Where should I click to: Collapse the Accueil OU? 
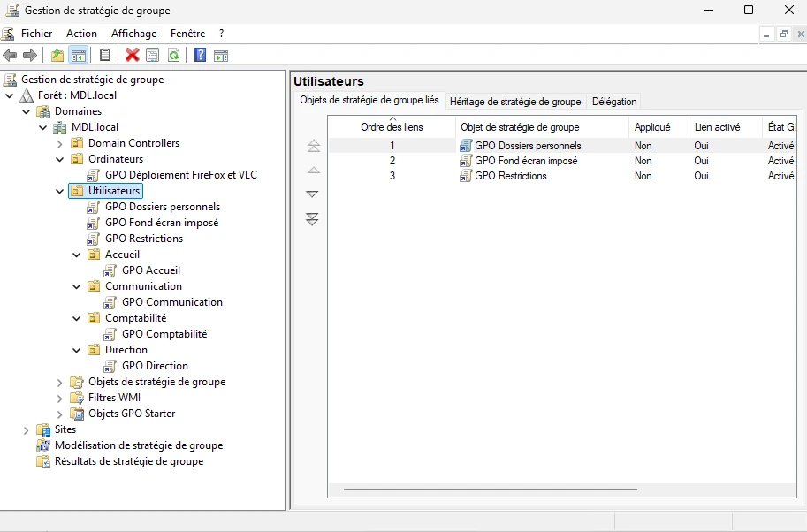click(77, 255)
